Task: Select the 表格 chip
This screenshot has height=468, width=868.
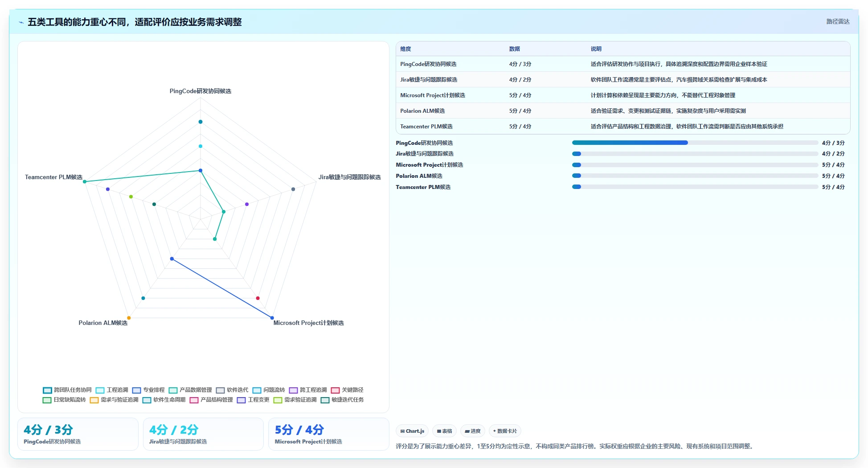Action: (444, 431)
